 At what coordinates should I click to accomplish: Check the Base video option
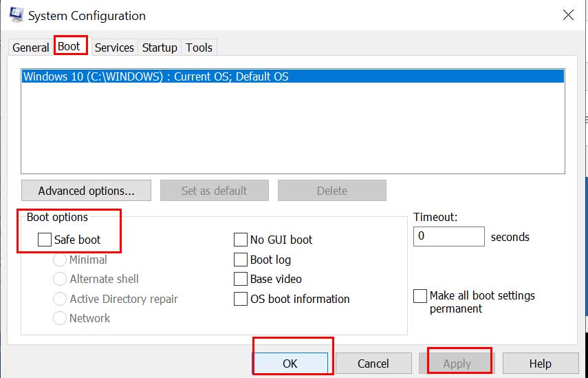(x=241, y=279)
